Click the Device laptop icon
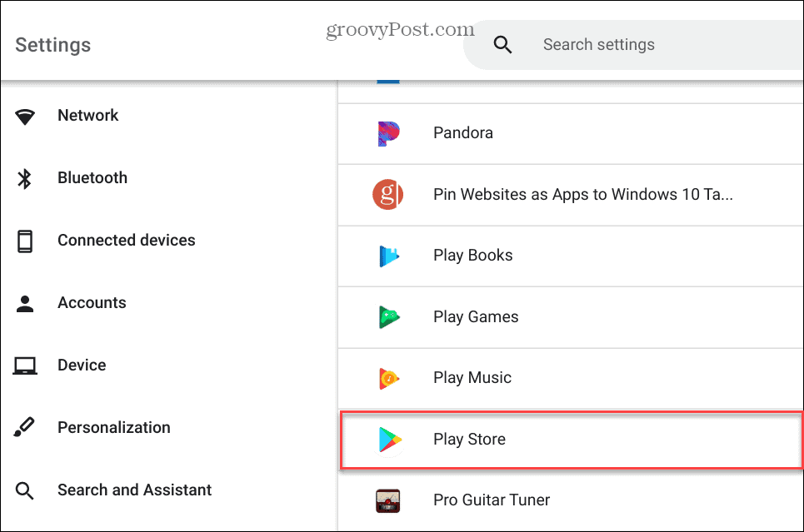The width and height of the screenshot is (804, 532). pos(25,366)
